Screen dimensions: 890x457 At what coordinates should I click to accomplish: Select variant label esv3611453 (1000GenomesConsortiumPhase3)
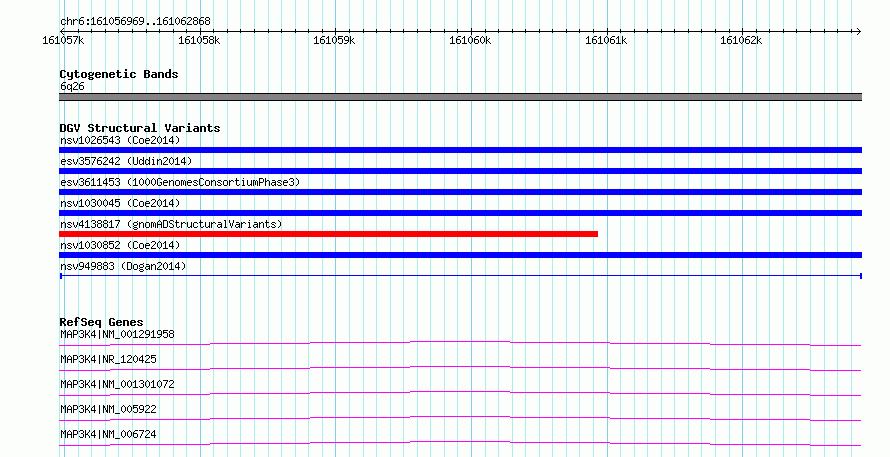click(180, 182)
